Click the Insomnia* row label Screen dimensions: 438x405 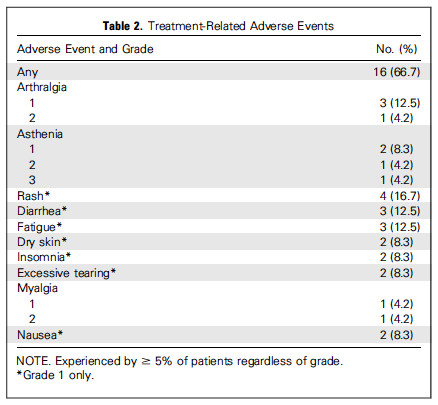point(44,257)
